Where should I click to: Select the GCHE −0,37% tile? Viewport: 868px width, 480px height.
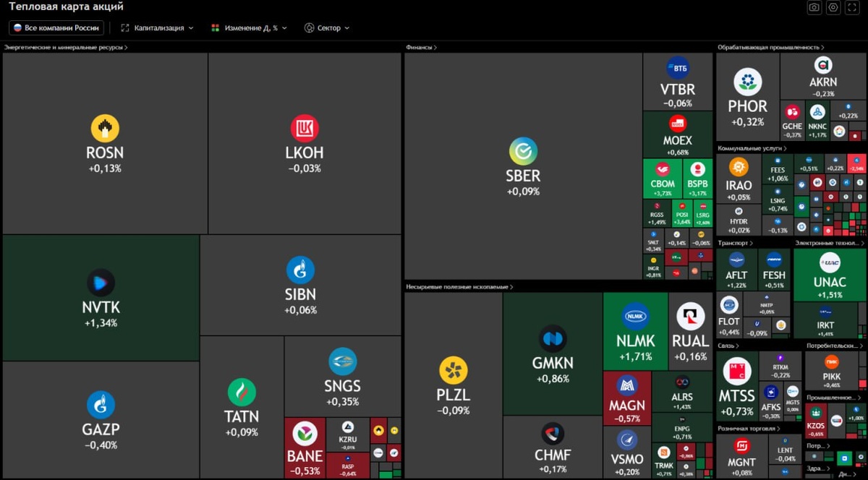pos(792,121)
